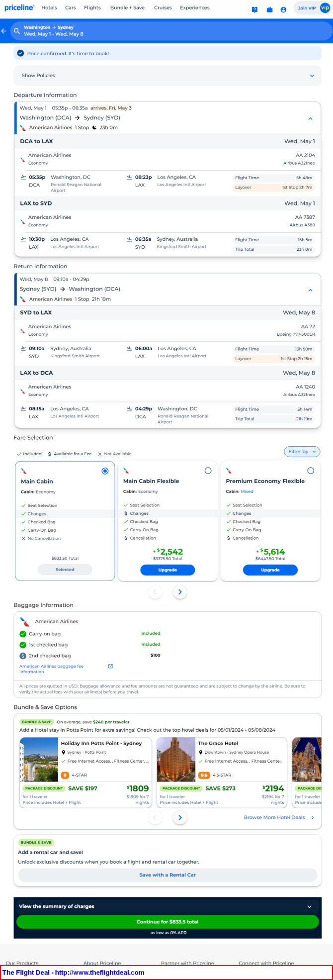333x980 pixels.
Task: Open the Cars menu item
Action: 71,7
